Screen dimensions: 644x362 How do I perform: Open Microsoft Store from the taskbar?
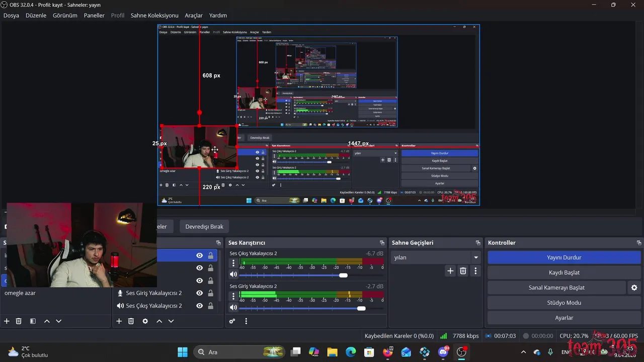point(369,352)
